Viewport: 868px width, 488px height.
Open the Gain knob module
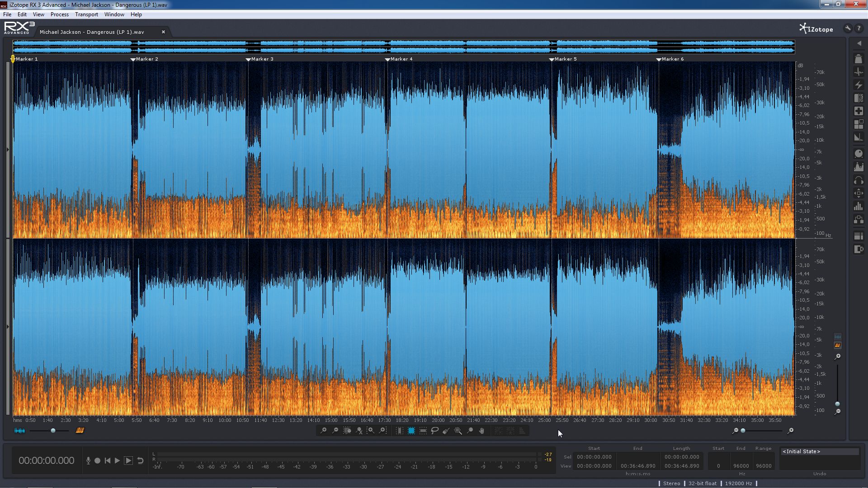click(859, 154)
